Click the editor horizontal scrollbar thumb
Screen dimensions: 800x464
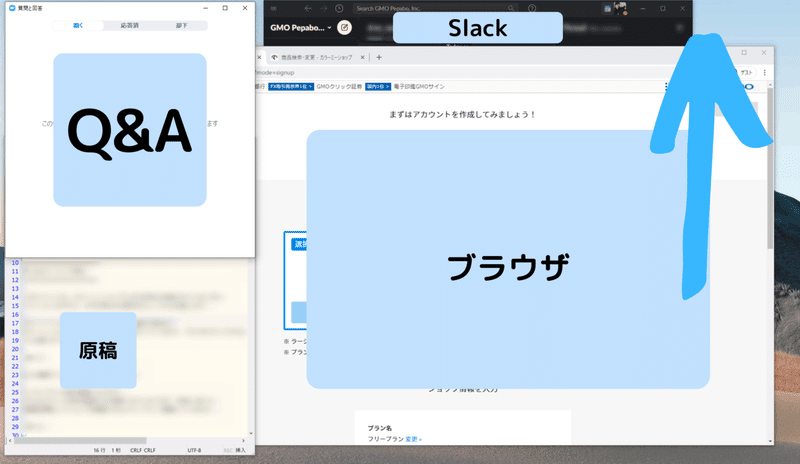coord(80,441)
